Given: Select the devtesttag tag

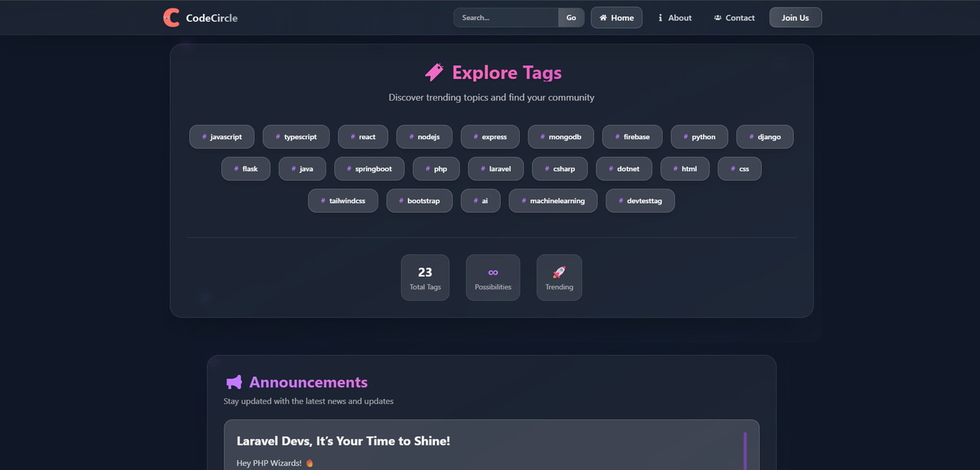Looking at the screenshot, I should point(640,201).
